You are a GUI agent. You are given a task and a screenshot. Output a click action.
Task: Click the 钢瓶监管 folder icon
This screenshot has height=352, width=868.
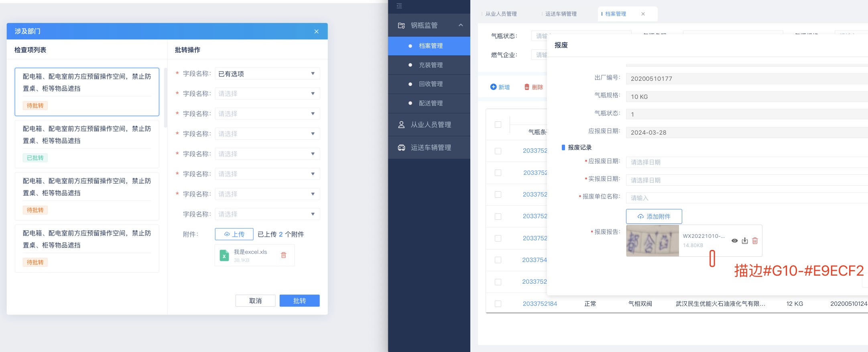pyautogui.click(x=401, y=25)
